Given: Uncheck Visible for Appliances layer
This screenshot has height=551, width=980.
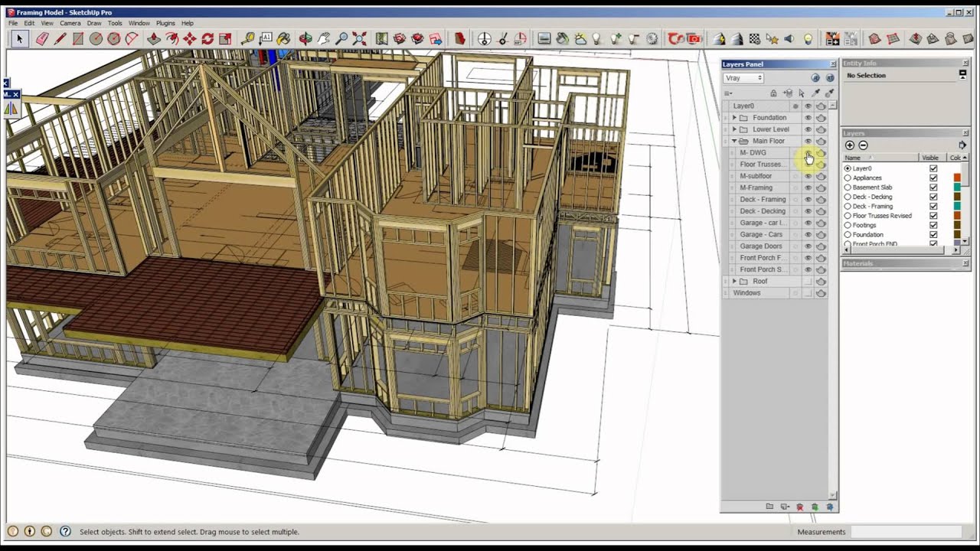Looking at the screenshot, I should (933, 178).
